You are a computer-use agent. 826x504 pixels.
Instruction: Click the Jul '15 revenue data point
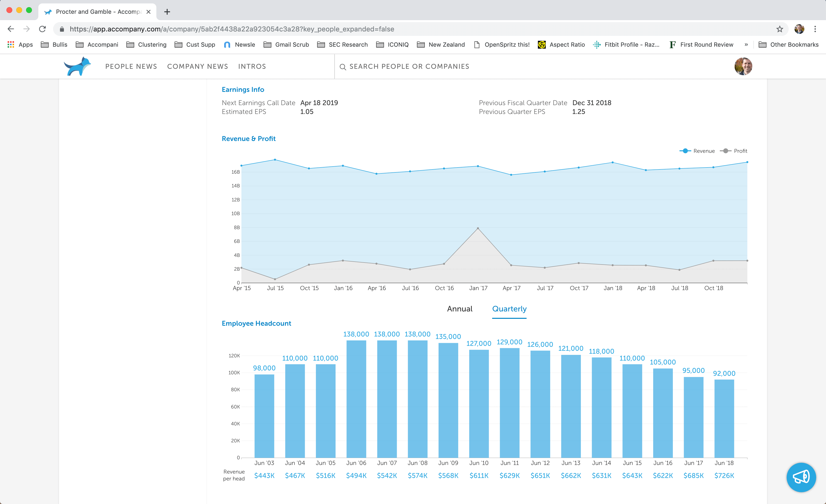click(x=275, y=160)
